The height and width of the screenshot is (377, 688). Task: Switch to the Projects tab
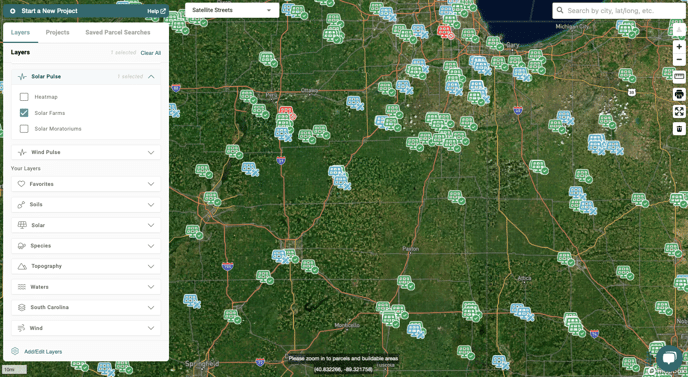tap(57, 32)
